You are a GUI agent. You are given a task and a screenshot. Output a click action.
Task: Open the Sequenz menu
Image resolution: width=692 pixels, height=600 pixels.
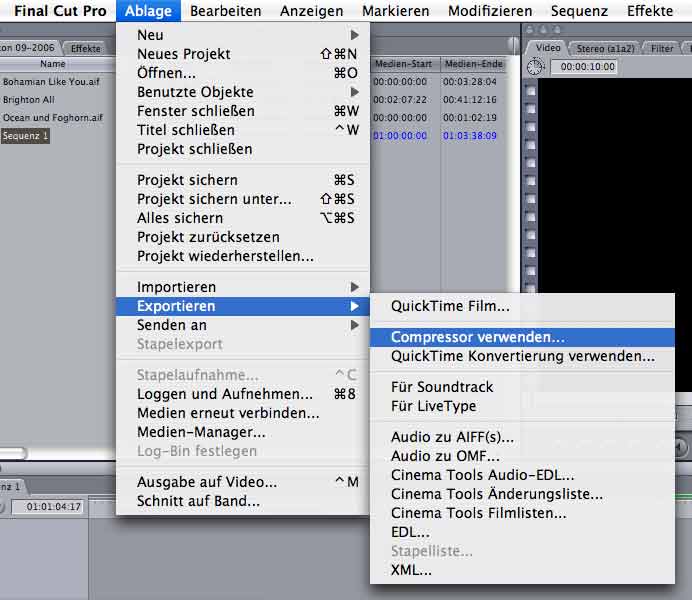click(x=579, y=11)
